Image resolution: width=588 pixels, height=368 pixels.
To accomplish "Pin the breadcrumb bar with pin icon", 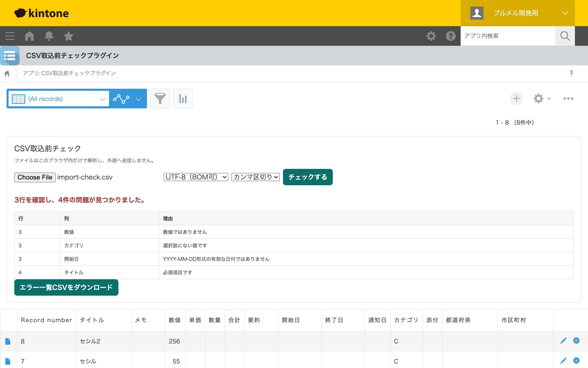I will (x=571, y=73).
